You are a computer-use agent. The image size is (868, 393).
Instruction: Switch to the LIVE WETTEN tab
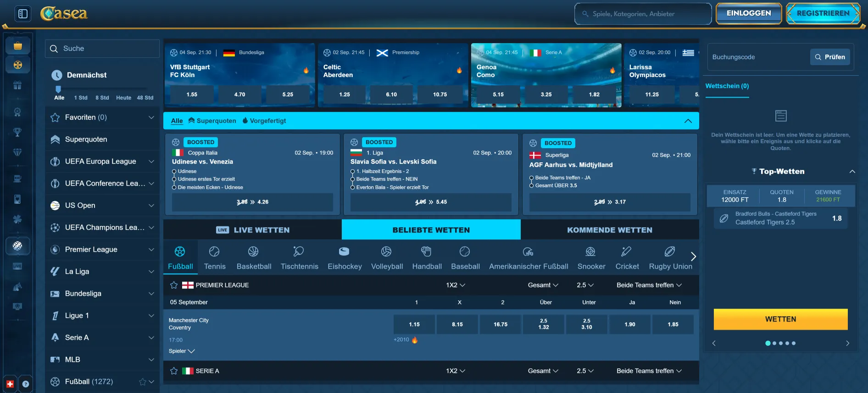pos(253,230)
